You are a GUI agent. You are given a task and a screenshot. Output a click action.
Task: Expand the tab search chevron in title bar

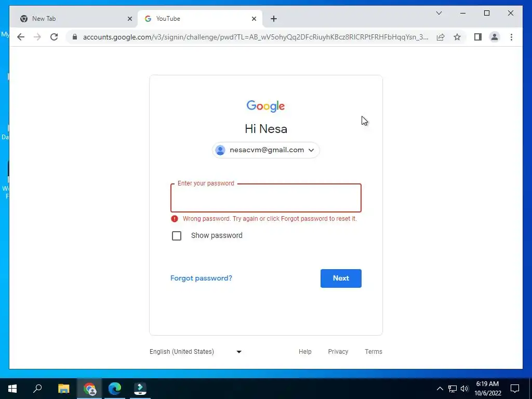438,13
